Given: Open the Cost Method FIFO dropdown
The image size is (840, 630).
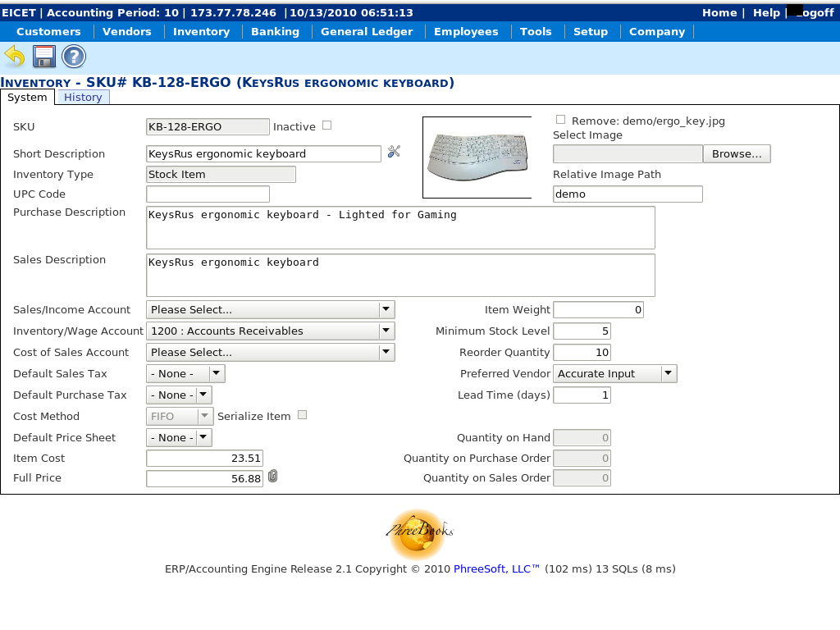Looking at the screenshot, I should (x=180, y=416).
